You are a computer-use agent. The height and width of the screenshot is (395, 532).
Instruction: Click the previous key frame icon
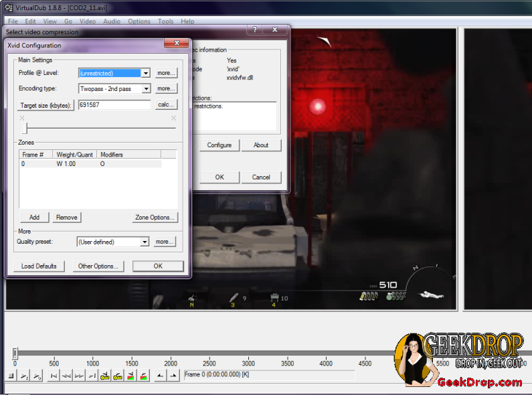point(105,376)
